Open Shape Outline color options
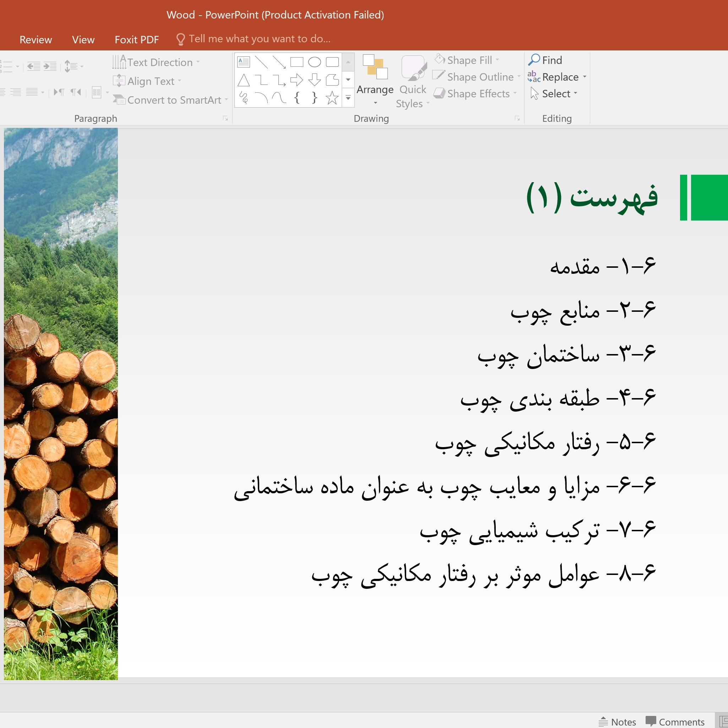 (x=477, y=77)
